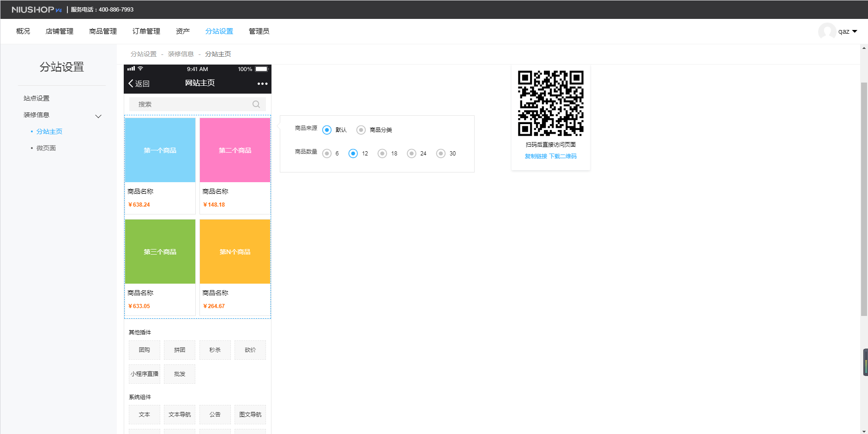Screen dimensions: 868x434
Task: Open the 概况 menu tab
Action: point(23,31)
